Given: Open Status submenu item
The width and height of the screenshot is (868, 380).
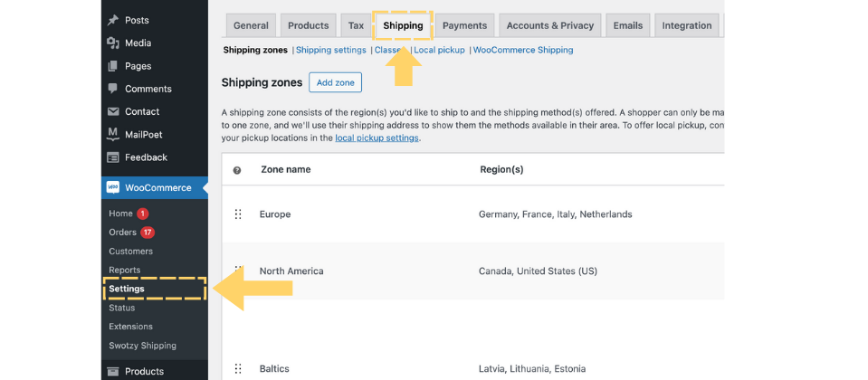Looking at the screenshot, I should pyautogui.click(x=122, y=308).
